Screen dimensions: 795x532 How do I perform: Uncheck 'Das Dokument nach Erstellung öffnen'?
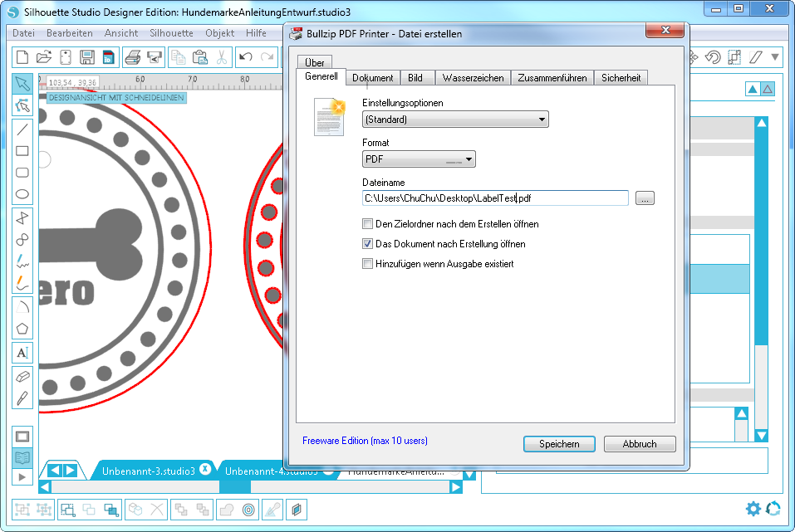367,244
